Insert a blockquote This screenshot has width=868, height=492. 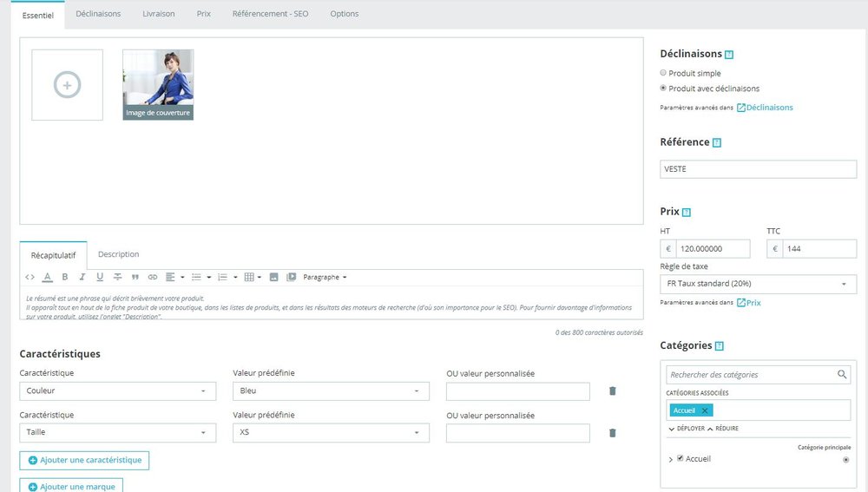pyautogui.click(x=135, y=278)
